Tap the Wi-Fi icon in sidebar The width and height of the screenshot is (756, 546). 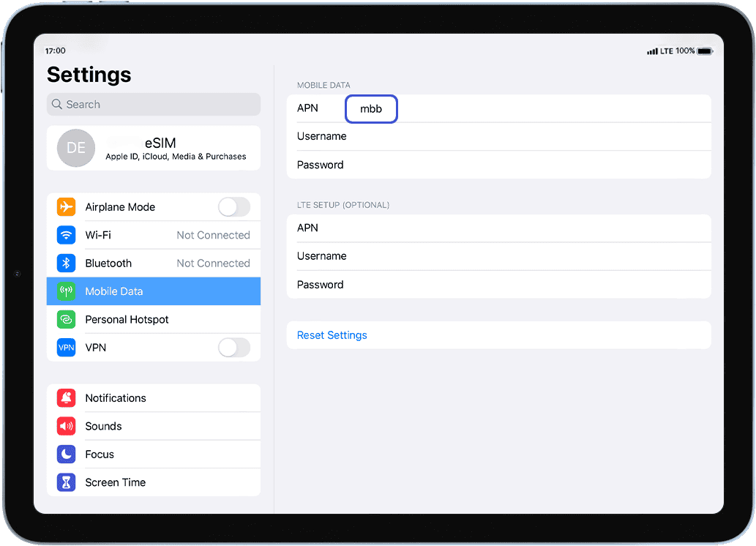tap(67, 235)
